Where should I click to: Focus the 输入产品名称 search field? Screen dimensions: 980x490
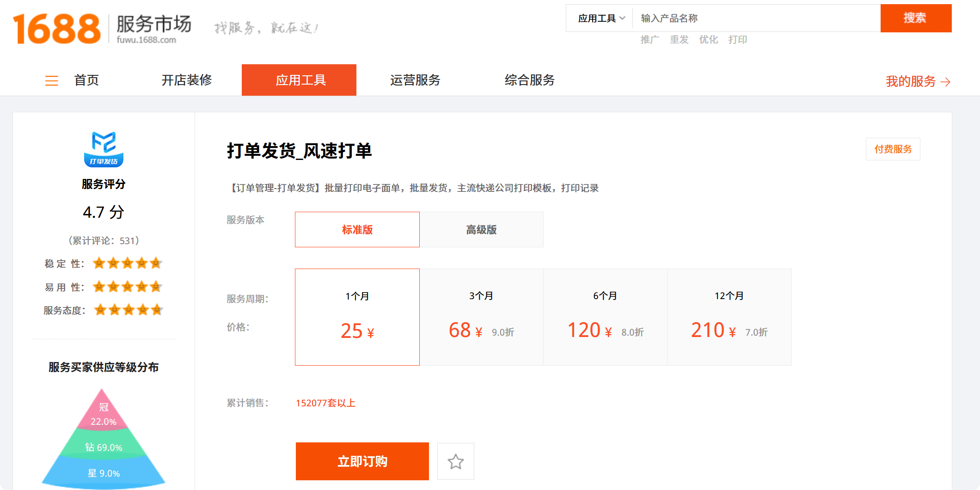click(x=756, y=18)
